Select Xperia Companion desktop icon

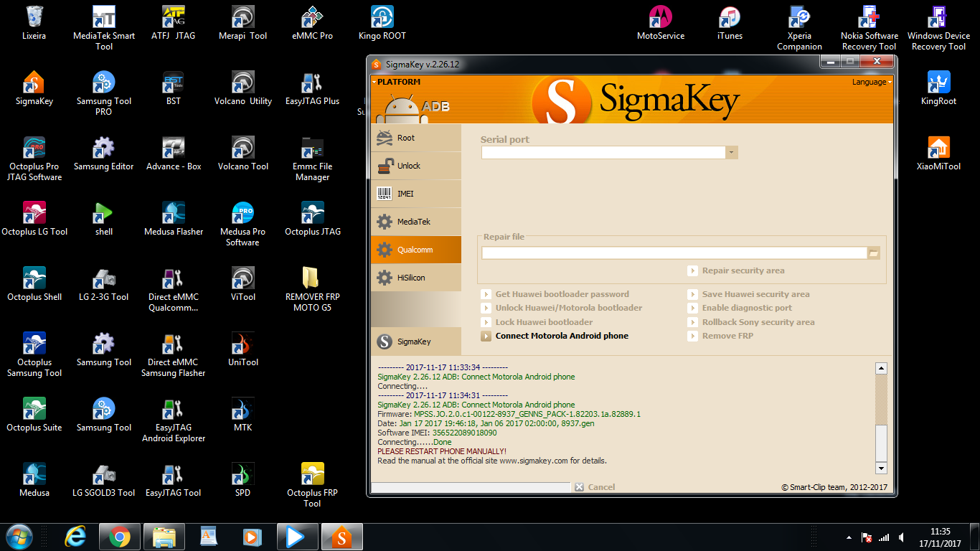(x=799, y=28)
